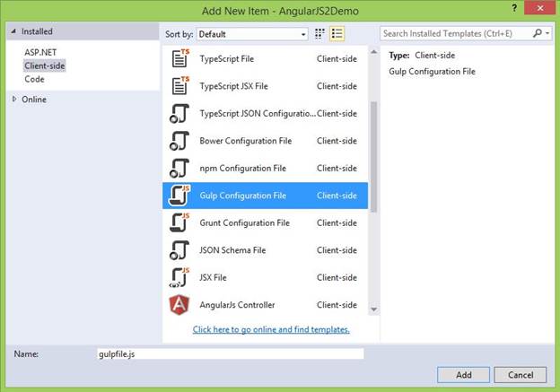Viewport: 560px width, 392px height.
Task: Expand the Online tree node
Action: click(x=14, y=99)
